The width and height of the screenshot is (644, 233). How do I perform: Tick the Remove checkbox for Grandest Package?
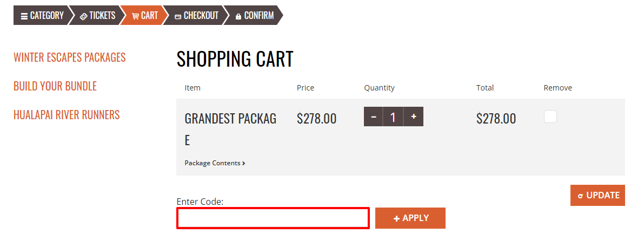coord(550,116)
